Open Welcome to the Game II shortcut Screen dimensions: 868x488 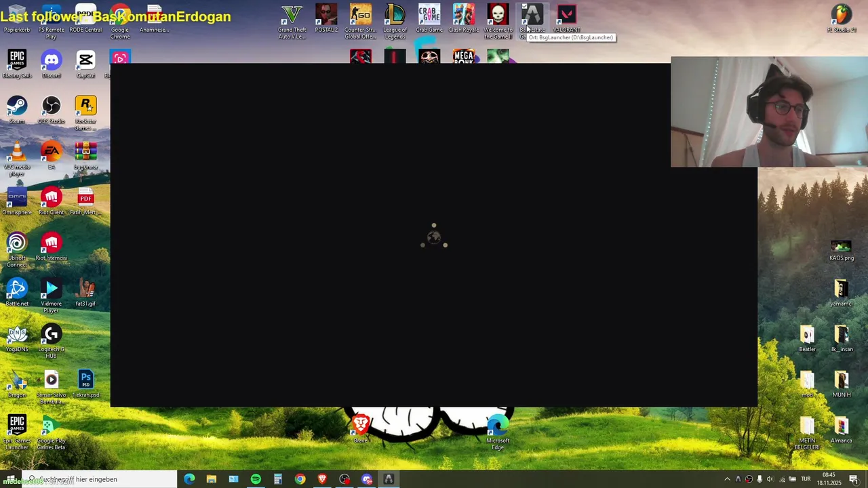pyautogui.click(x=498, y=20)
